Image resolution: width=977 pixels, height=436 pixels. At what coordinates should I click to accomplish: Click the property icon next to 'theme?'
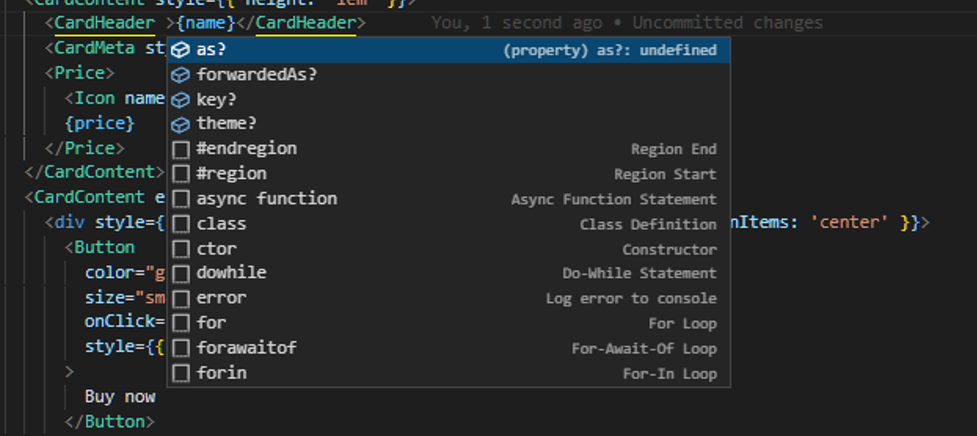(x=181, y=124)
